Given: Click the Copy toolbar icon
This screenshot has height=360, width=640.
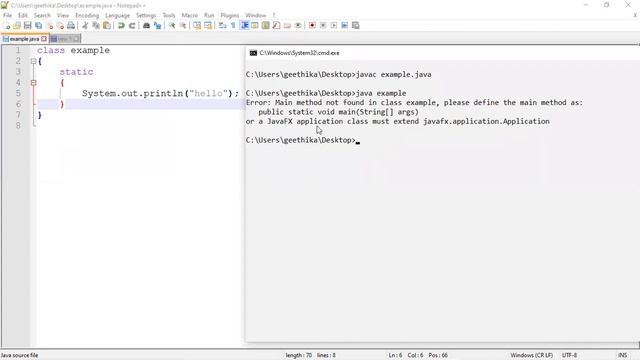Looking at the screenshot, I should 96,25.
